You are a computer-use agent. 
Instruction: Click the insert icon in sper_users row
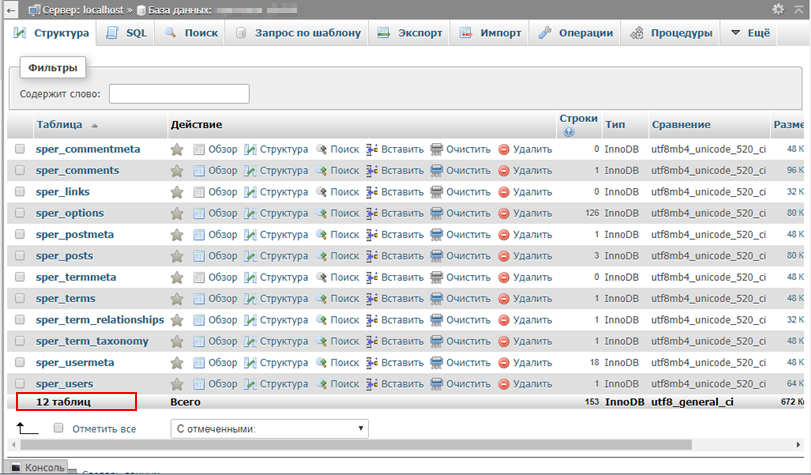click(372, 384)
